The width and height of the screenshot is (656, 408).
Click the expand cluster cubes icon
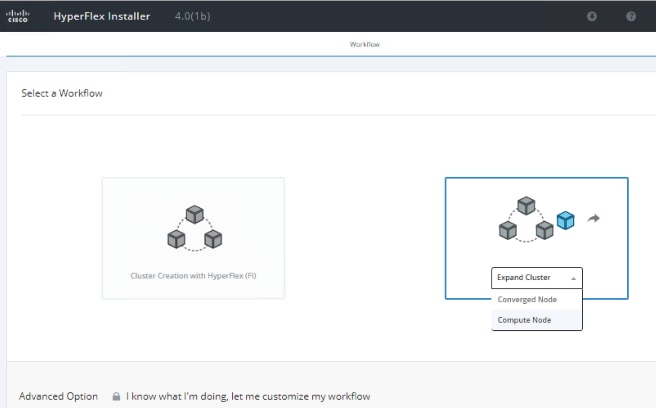click(537, 219)
